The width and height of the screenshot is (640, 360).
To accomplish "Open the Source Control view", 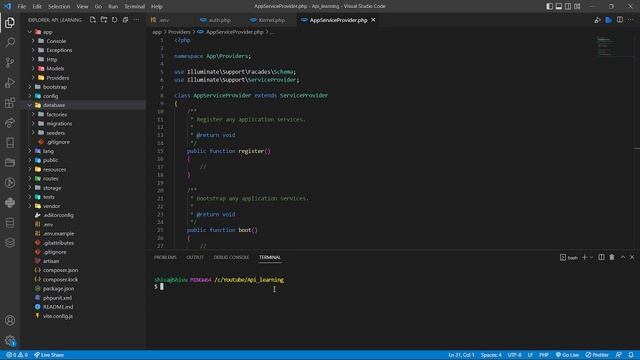I will pos(10,62).
